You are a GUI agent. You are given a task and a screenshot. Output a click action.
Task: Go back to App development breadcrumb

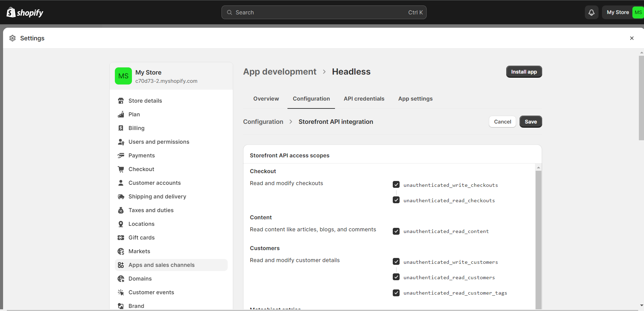click(x=280, y=72)
